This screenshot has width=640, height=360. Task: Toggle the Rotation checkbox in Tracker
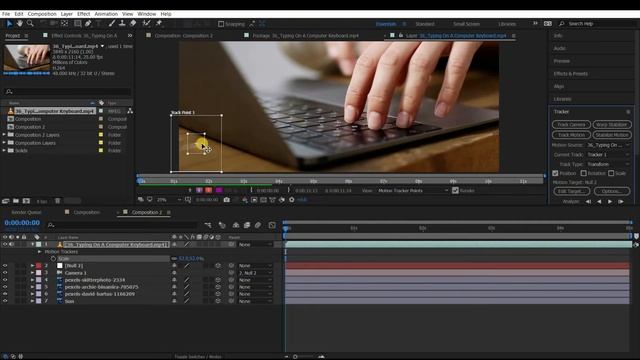583,173
